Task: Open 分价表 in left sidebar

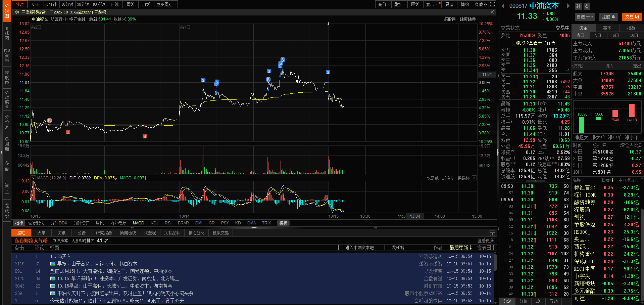Action: click(x=7, y=122)
